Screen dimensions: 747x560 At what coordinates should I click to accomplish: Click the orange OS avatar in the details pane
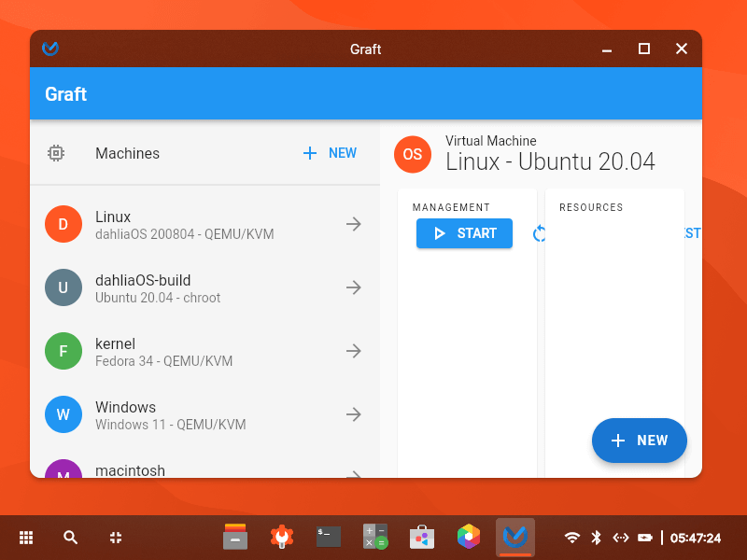pos(413,154)
